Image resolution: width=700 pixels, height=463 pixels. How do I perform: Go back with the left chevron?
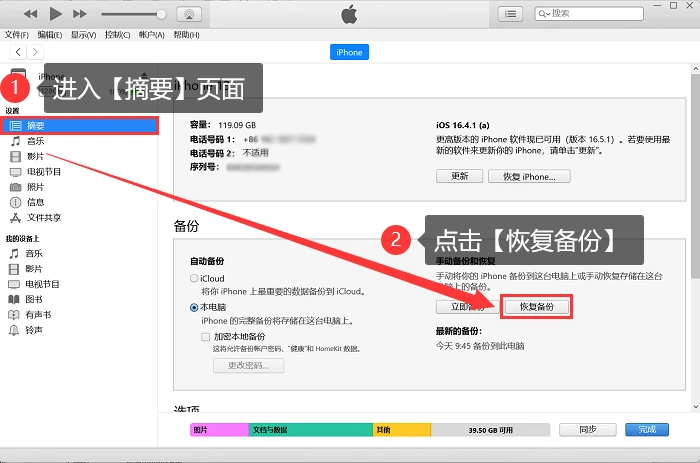(18, 52)
